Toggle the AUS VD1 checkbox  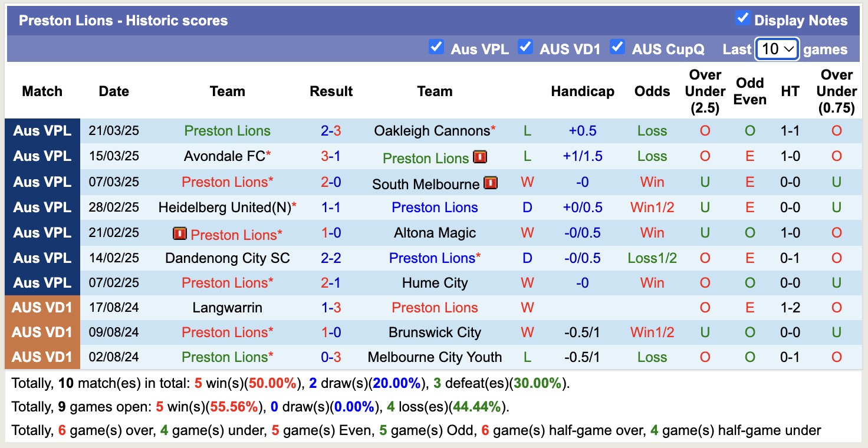pyautogui.click(x=525, y=46)
